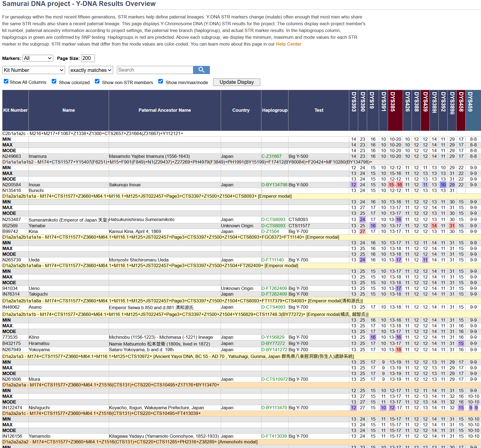Expand the Kit Number filter dropdown
This screenshot has width=481, height=448.
pos(34,70)
